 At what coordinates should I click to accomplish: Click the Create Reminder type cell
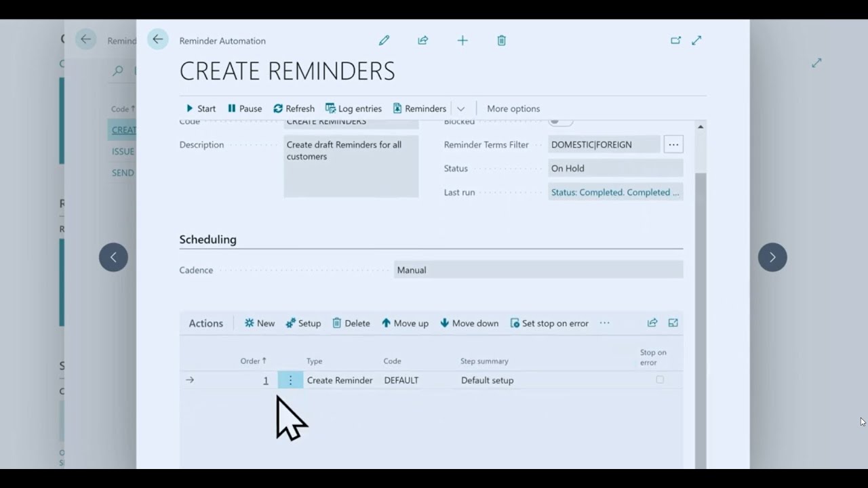tap(340, 380)
